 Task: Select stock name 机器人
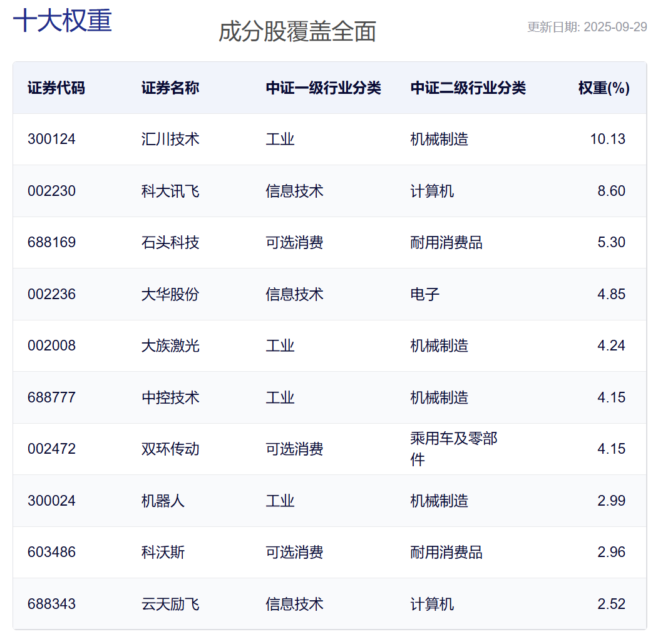pos(163,501)
